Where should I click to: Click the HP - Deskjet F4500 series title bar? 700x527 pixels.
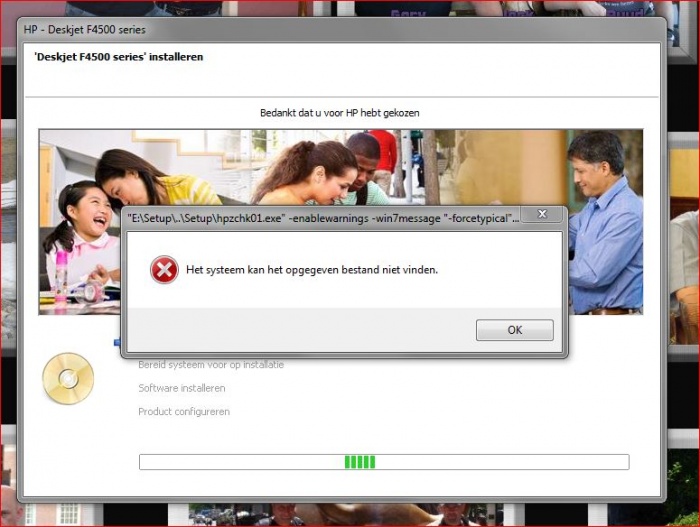342,30
